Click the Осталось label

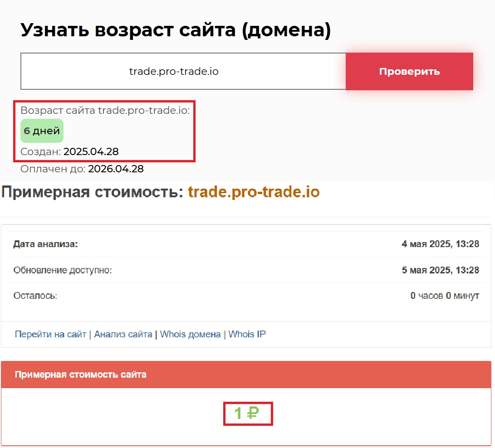(35, 296)
